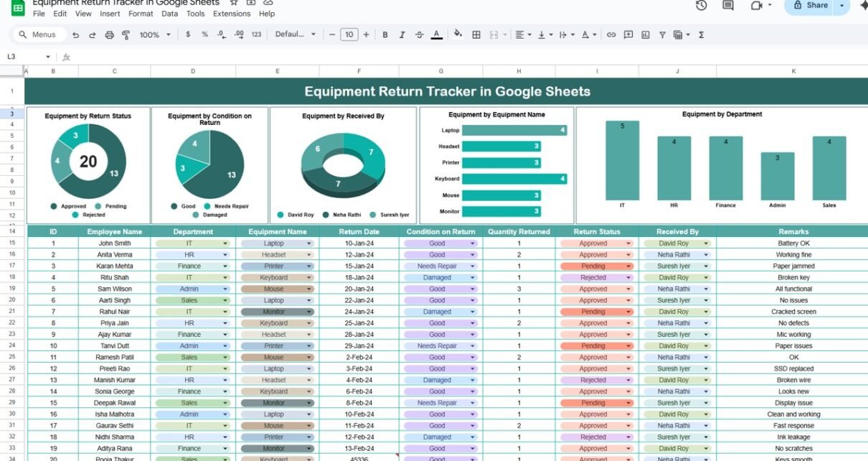The width and height of the screenshot is (868, 461).
Task: Open the Insert menu
Action: [x=110, y=14]
